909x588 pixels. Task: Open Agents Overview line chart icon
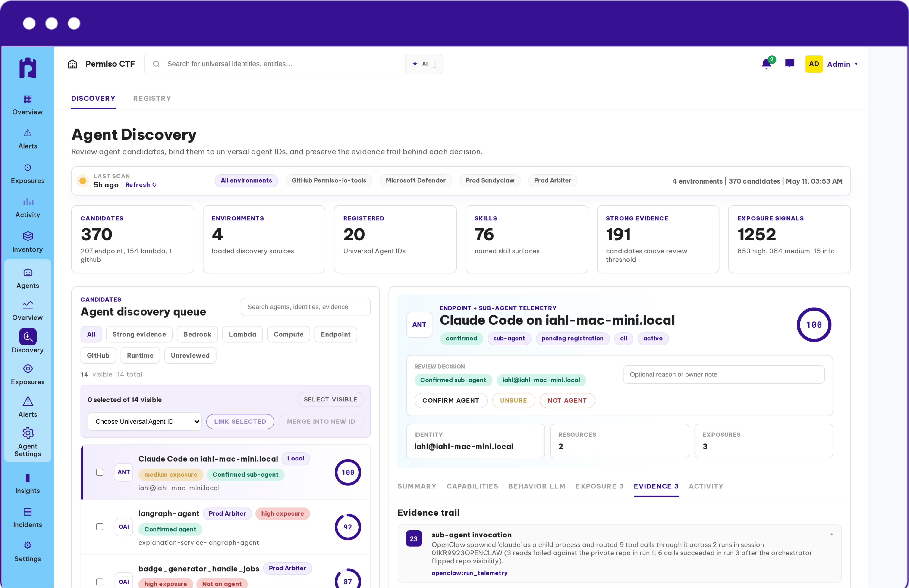click(x=28, y=305)
